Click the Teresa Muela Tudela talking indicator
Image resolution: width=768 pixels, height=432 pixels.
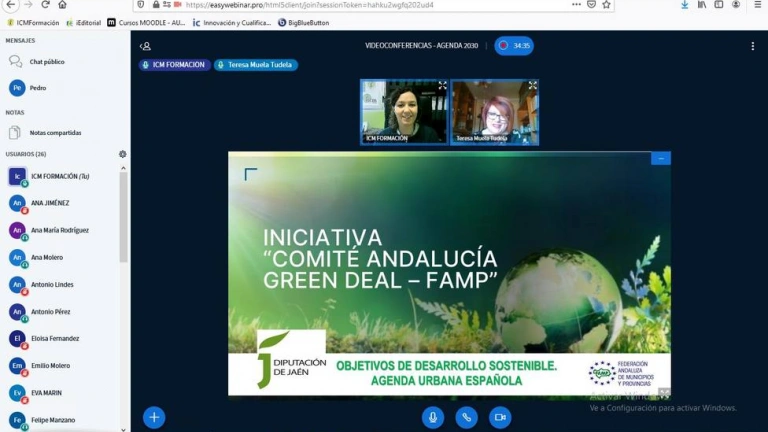click(256, 65)
